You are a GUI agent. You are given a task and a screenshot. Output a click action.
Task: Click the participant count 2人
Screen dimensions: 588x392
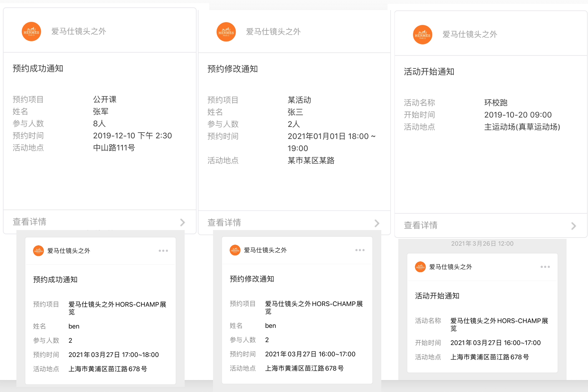[x=294, y=124]
